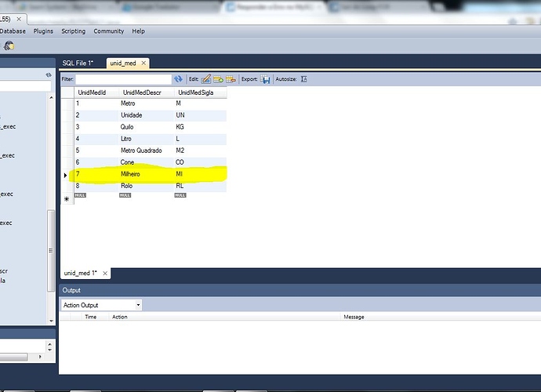Select the sigla cell 'UN'

(200, 115)
